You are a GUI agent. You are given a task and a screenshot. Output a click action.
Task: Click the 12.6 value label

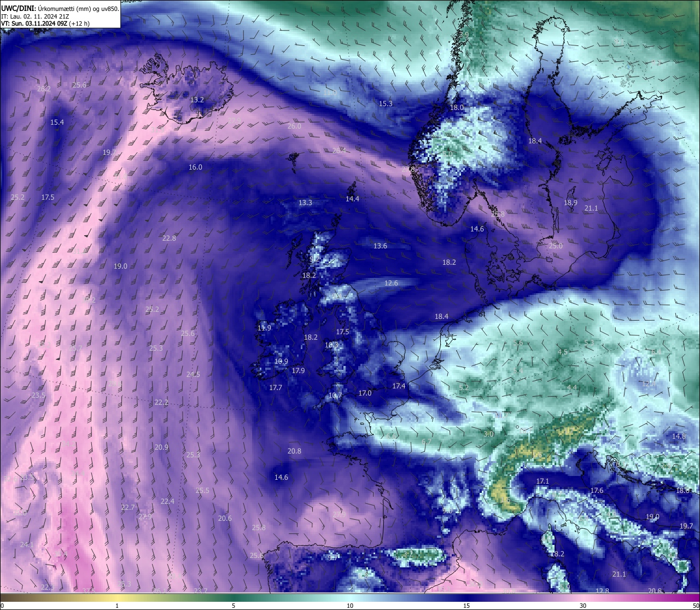coord(391,283)
